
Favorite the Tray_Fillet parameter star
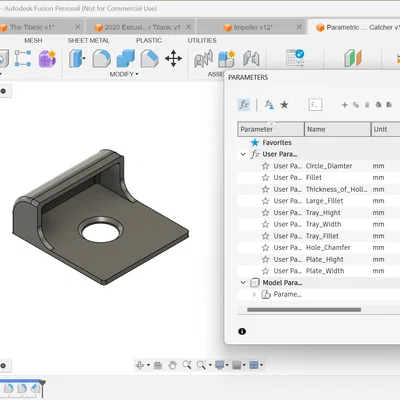click(265, 236)
